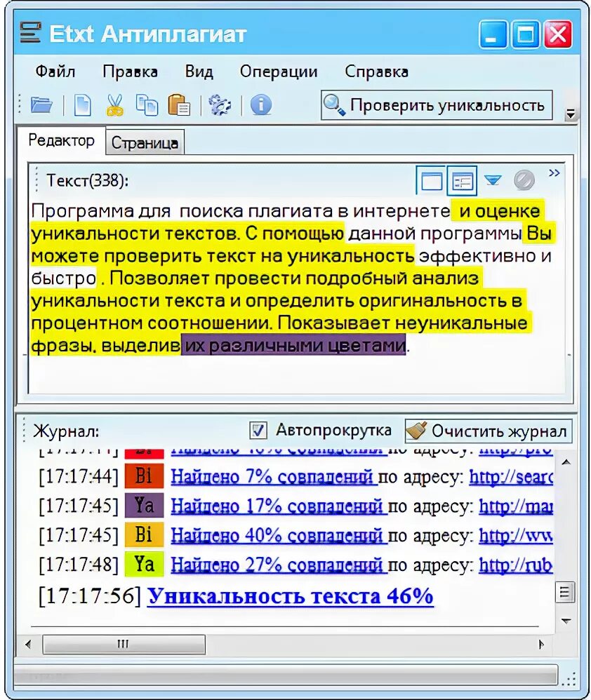Switch to split list view icon
Screen dimensions: 591x700
click(x=462, y=181)
